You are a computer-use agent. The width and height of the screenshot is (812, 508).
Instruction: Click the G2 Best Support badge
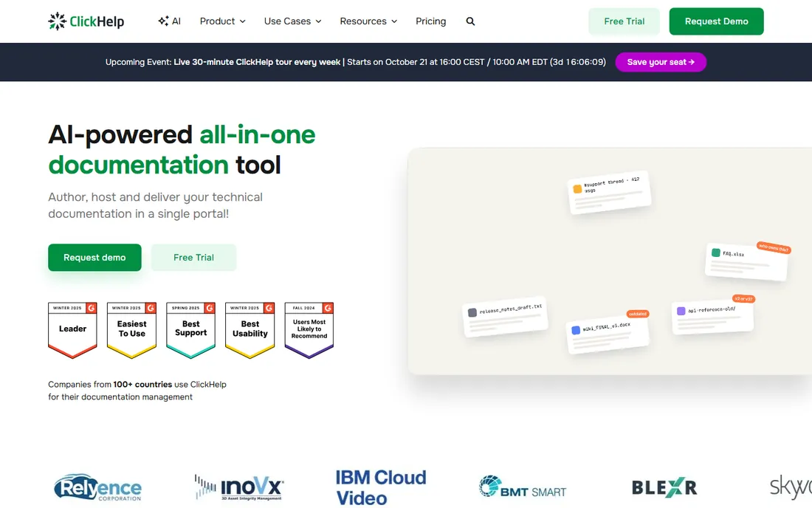pyautogui.click(x=190, y=330)
